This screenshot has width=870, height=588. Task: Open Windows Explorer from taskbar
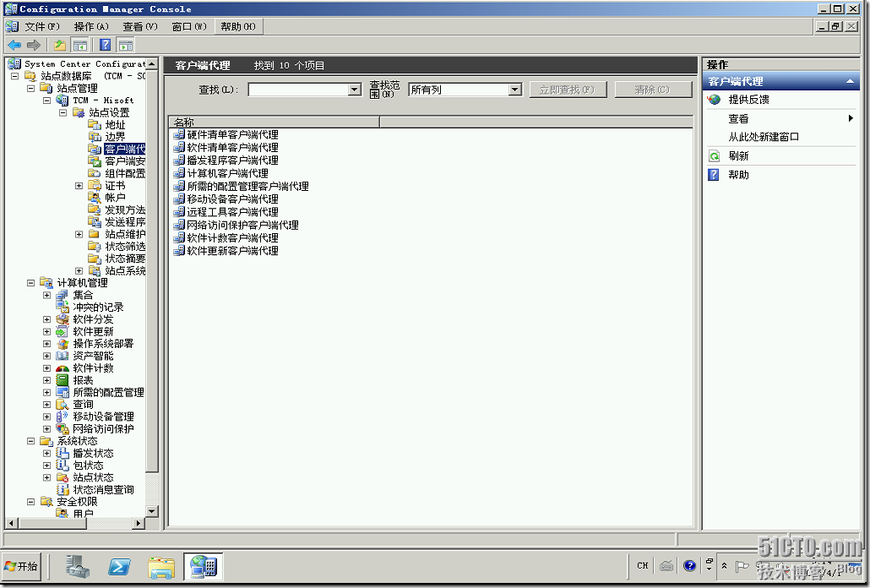coord(161,566)
